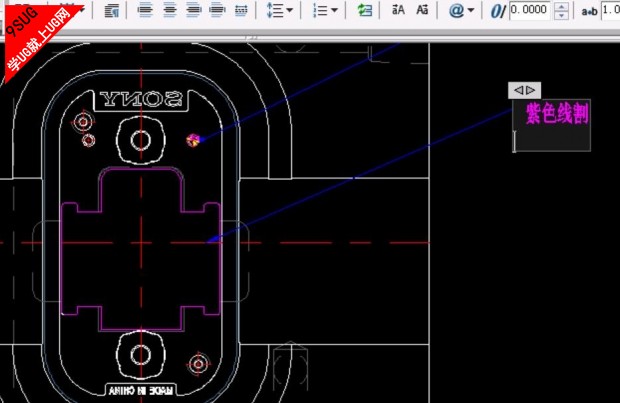Open the paragraph settings icon

coord(112,10)
